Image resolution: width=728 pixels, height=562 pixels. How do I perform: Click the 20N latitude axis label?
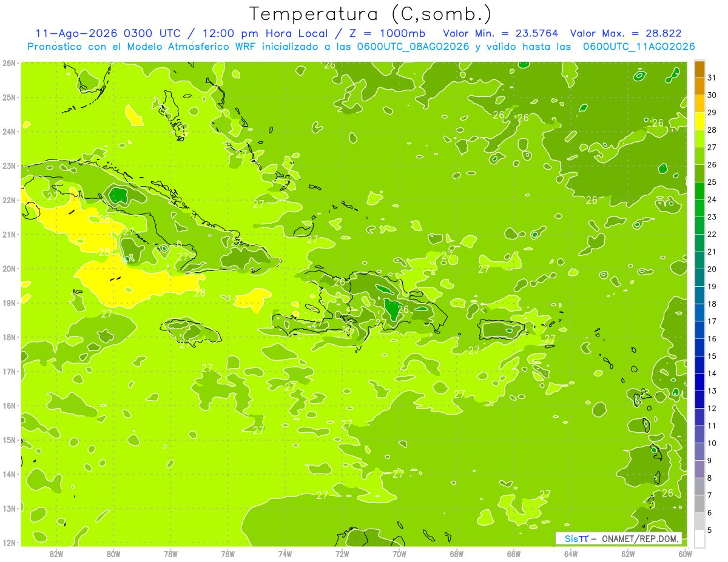[x=9, y=268]
